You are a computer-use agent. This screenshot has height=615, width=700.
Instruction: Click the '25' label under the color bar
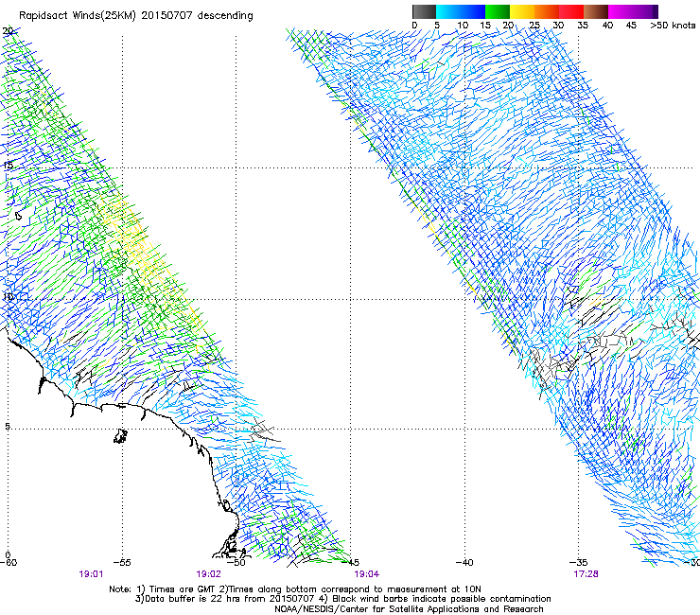tap(534, 26)
